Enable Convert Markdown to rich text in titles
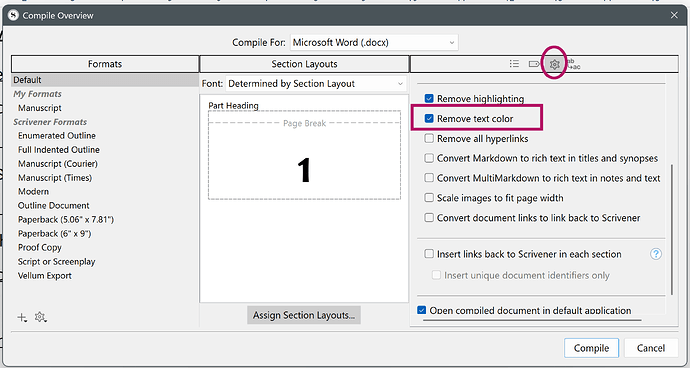The image size is (690, 368). [429, 158]
